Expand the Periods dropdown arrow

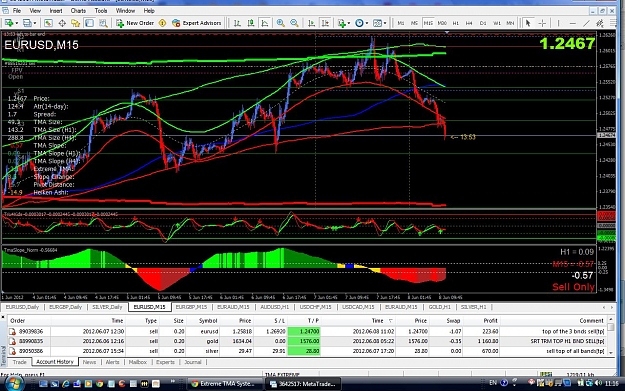coord(366,23)
